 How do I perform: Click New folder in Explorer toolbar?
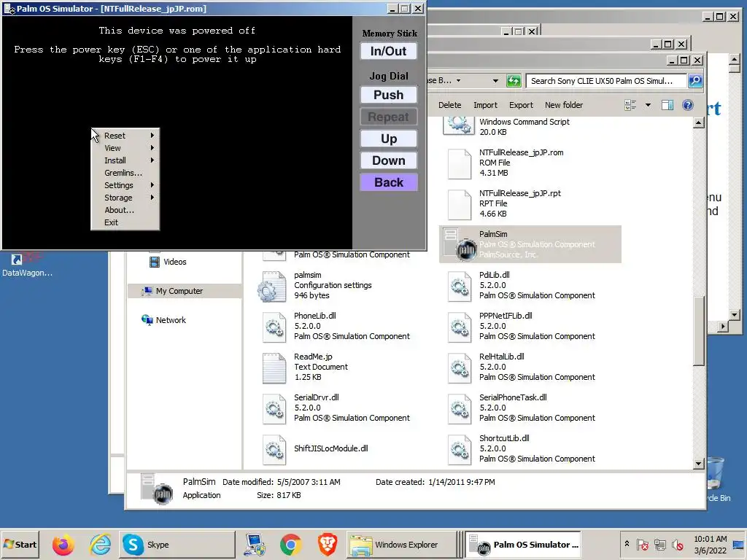click(564, 105)
